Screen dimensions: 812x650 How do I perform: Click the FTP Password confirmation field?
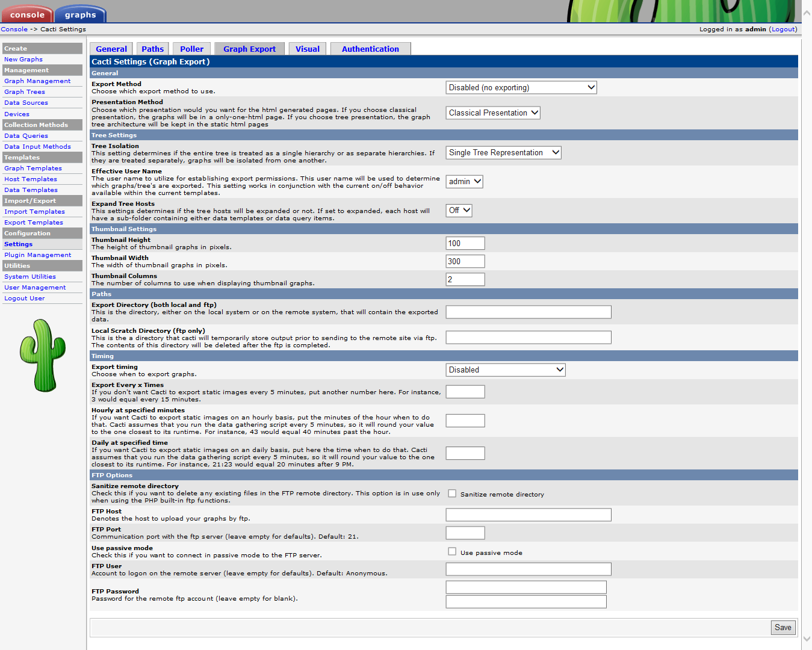pyautogui.click(x=526, y=602)
